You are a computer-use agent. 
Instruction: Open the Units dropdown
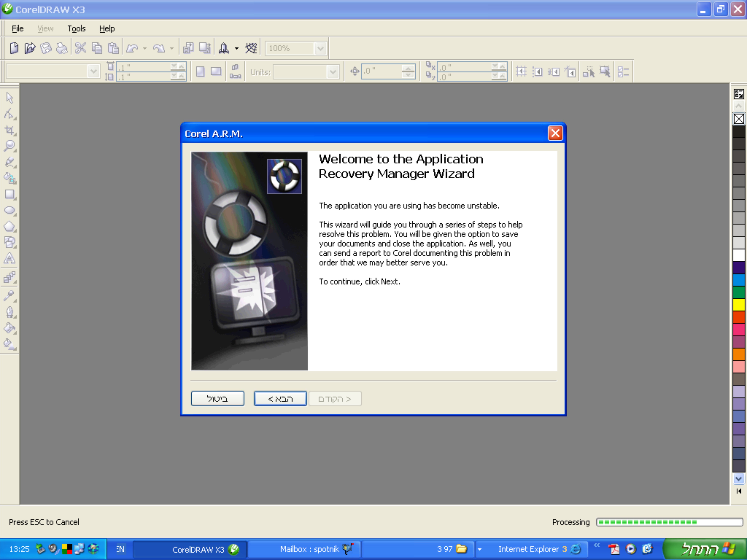click(x=333, y=72)
